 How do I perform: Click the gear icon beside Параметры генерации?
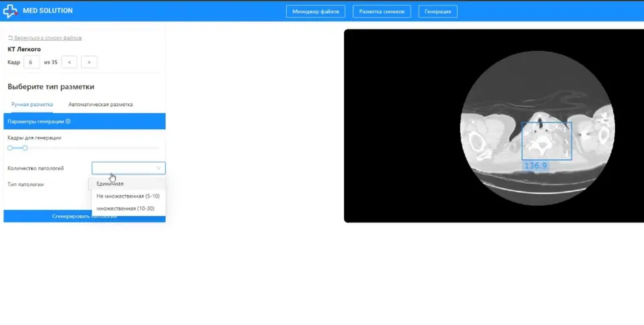[68, 121]
